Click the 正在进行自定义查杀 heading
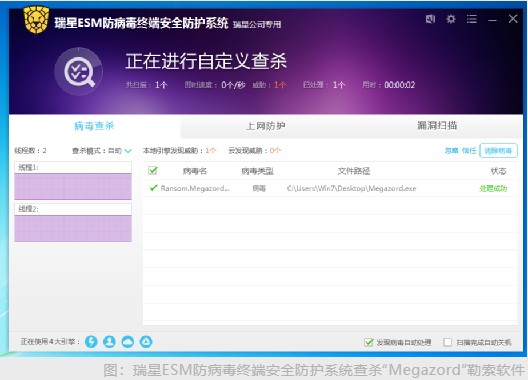This screenshot has width=528, height=380. [206, 61]
